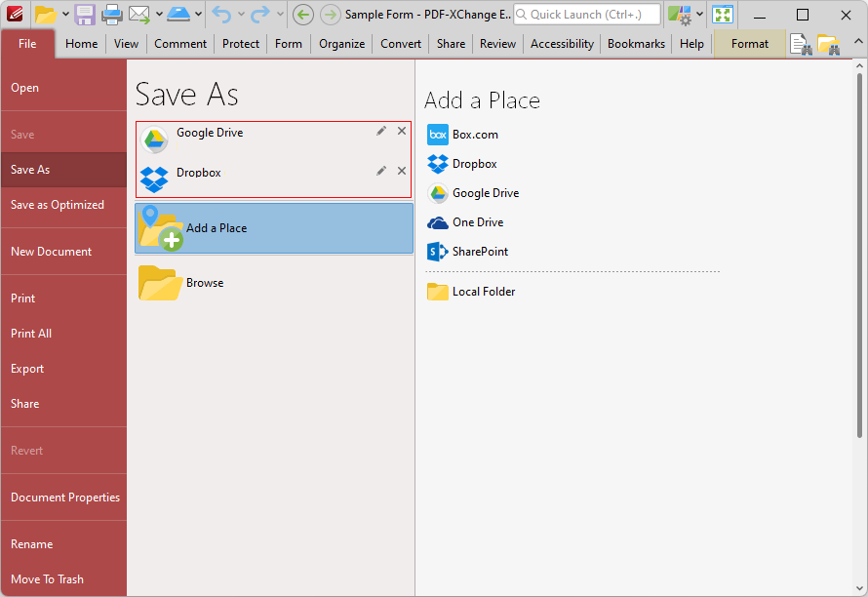Open the Help ribbon tab

(692, 44)
